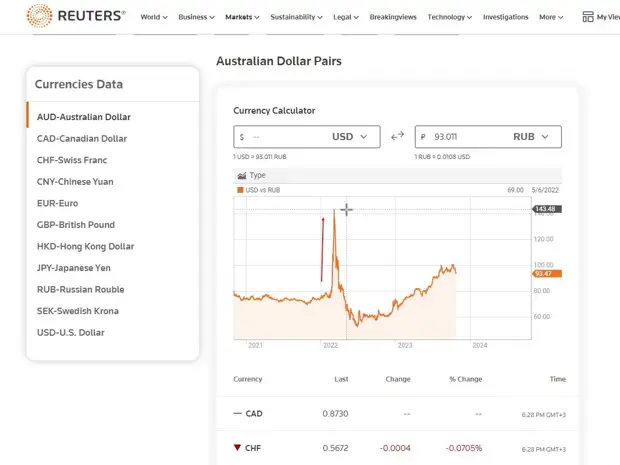Click the USD amount input field
Screen dimensions: 620x465
285,136
